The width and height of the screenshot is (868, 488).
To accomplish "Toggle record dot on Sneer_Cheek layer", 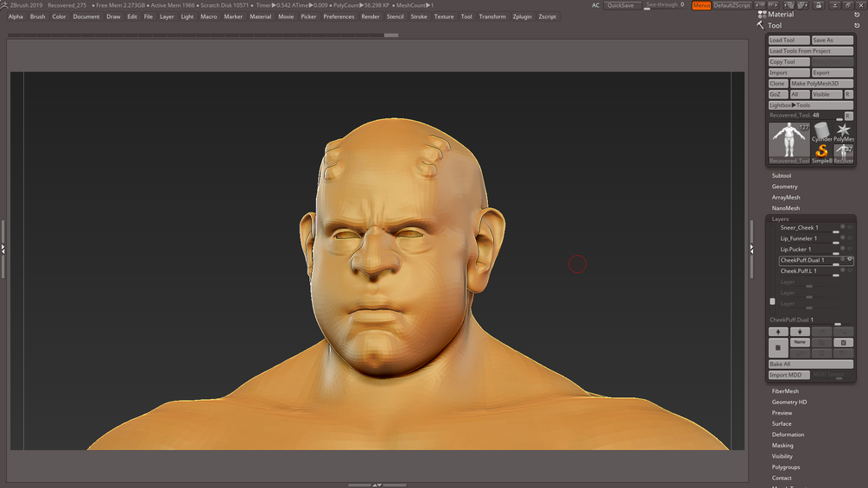I will click(843, 227).
